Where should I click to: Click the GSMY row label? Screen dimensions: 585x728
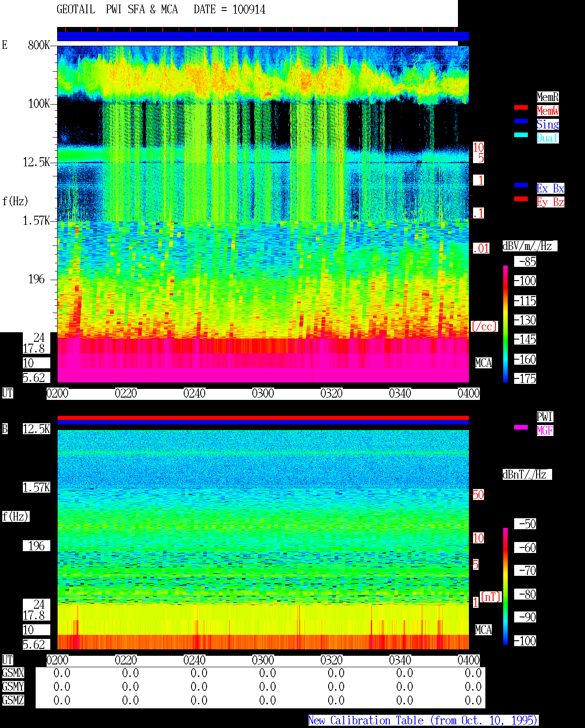point(13,686)
